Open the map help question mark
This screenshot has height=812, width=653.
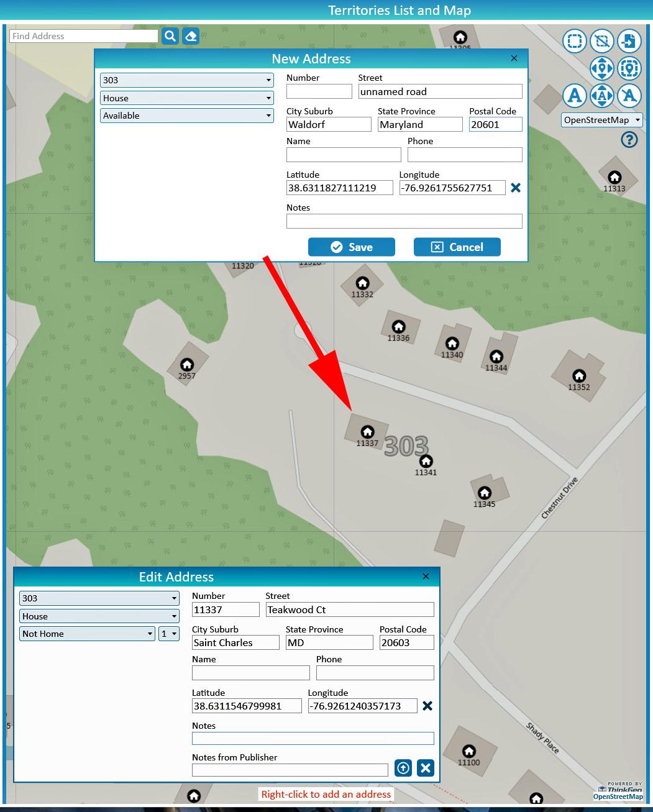629,140
